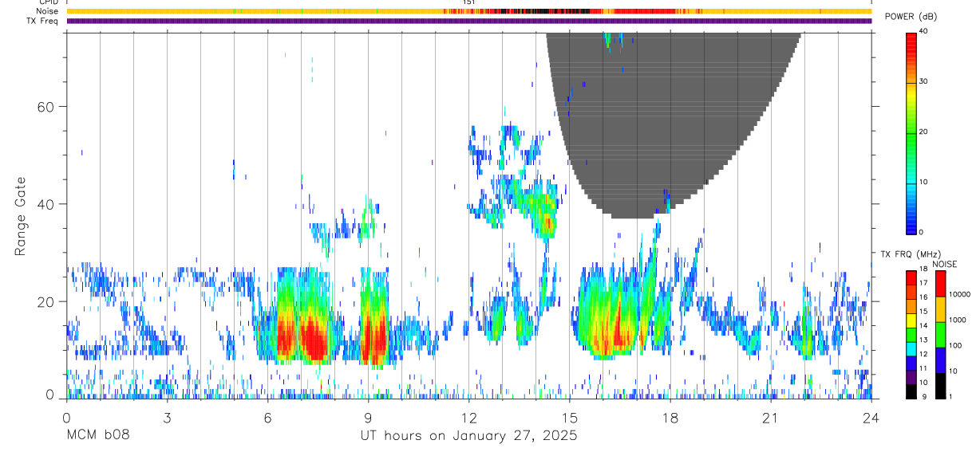The width and height of the screenshot is (980, 452).
Task: Click the 'POWER (dB)' colorbar title
Action: click(x=911, y=18)
